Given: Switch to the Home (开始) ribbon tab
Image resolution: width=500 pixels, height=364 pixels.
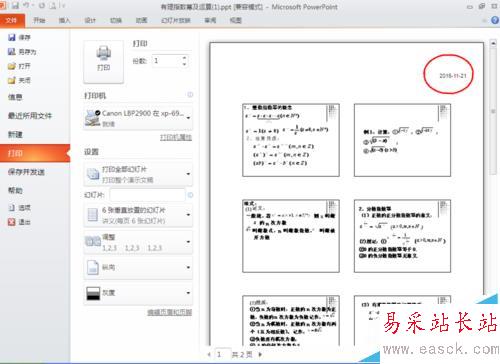Looking at the screenshot, I should click(x=39, y=20).
